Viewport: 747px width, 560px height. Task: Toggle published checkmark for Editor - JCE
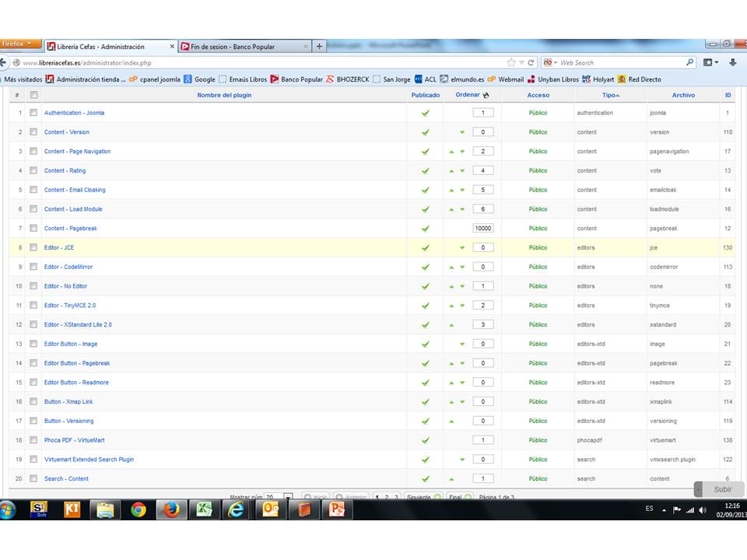click(x=426, y=247)
